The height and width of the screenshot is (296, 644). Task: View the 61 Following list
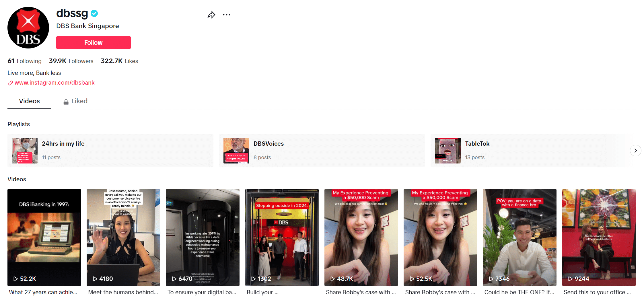click(24, 61)
